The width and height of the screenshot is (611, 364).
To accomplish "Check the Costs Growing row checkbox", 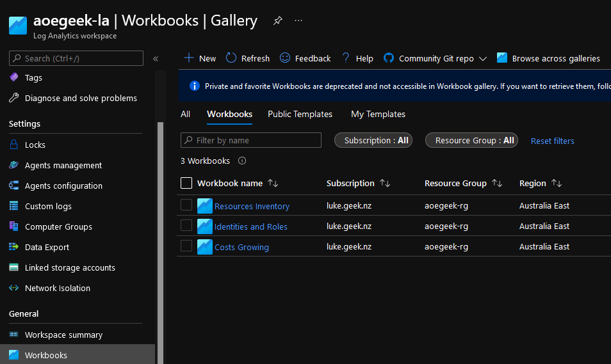I will pyautogui.click(x=186, y=246).
